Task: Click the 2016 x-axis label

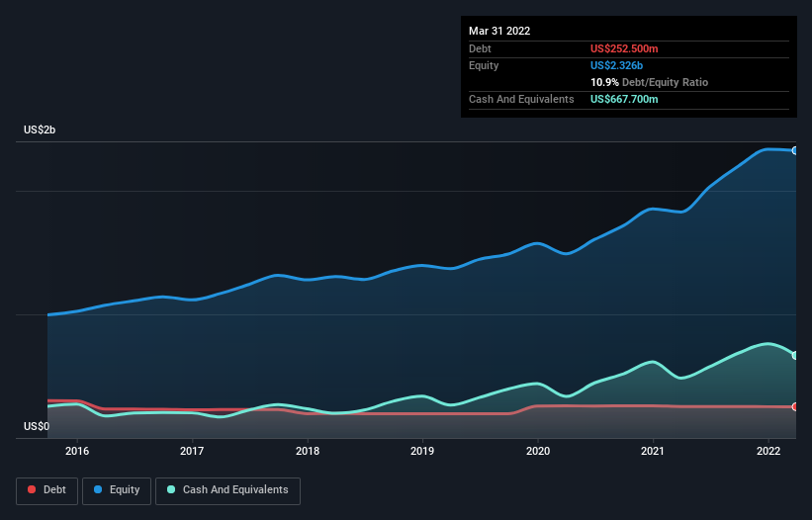Action: coord(77,452)
